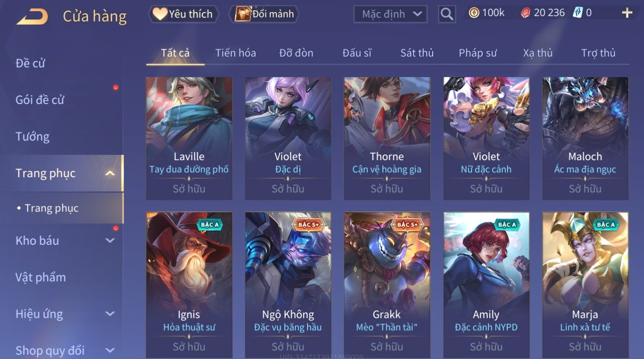Expand the Kho báu sidebar section
Image resolution: width=644 pixels, height=359 pixels.
tap(110, 240)
